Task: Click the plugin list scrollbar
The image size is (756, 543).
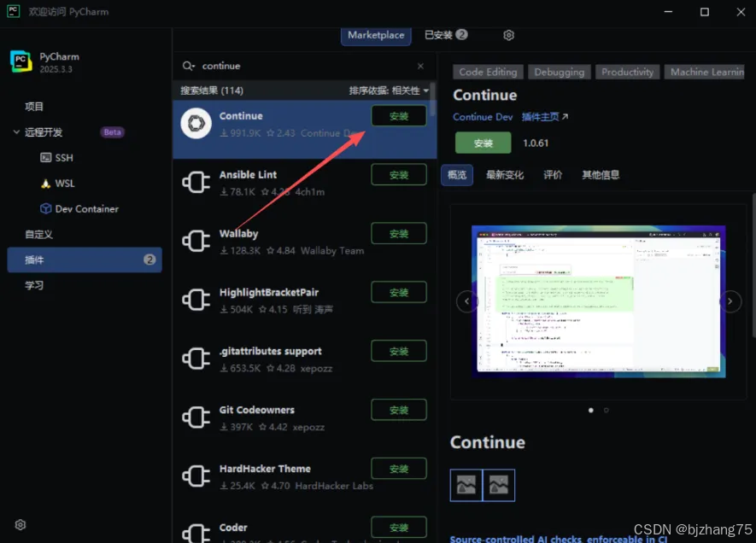Action: 433,100
